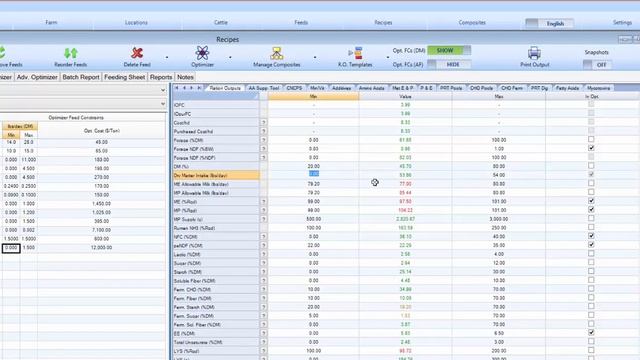Click help icon for EE (%DM) row
This screenshot has height=360, width=640.
[x=264, y=333]
